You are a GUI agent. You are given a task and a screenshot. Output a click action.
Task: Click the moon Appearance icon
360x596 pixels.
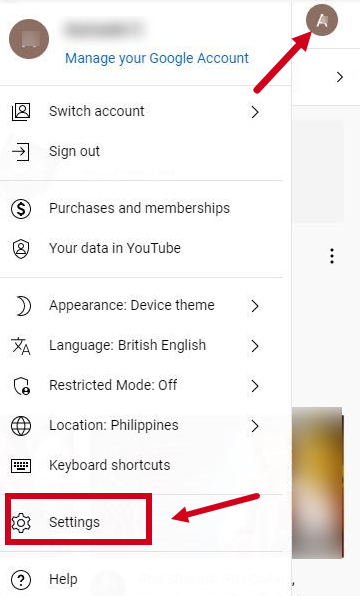coord(23,306)
